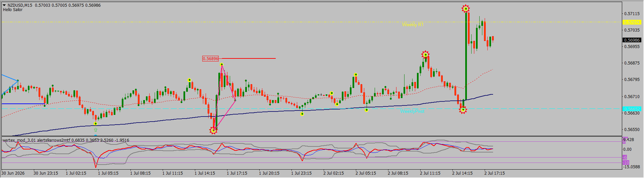Select the light blue trend line at left edge
This screenshot has width=644, height=178.
[x=9, y=78]
